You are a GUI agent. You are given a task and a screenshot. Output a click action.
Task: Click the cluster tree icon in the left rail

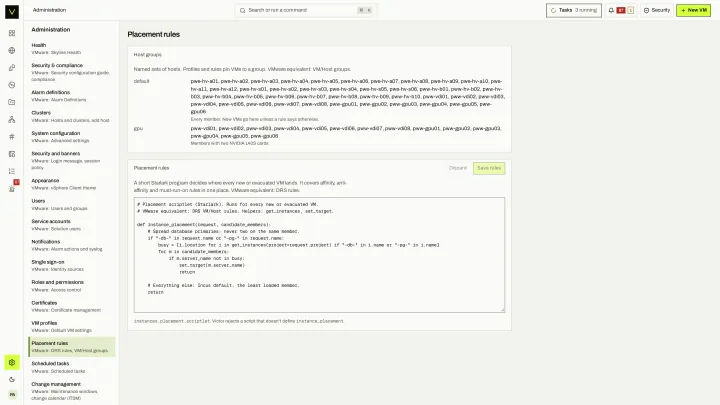coord(12,119)
